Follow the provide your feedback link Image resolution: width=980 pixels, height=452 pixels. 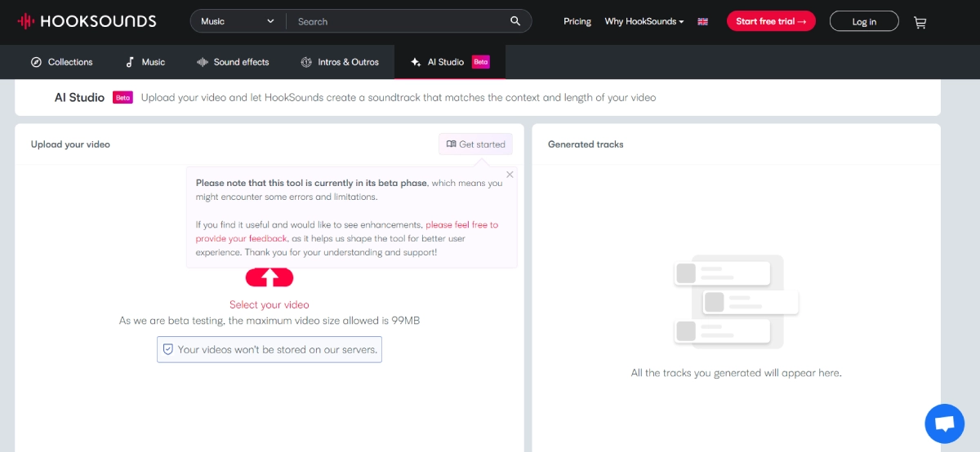tap(242, 238)
